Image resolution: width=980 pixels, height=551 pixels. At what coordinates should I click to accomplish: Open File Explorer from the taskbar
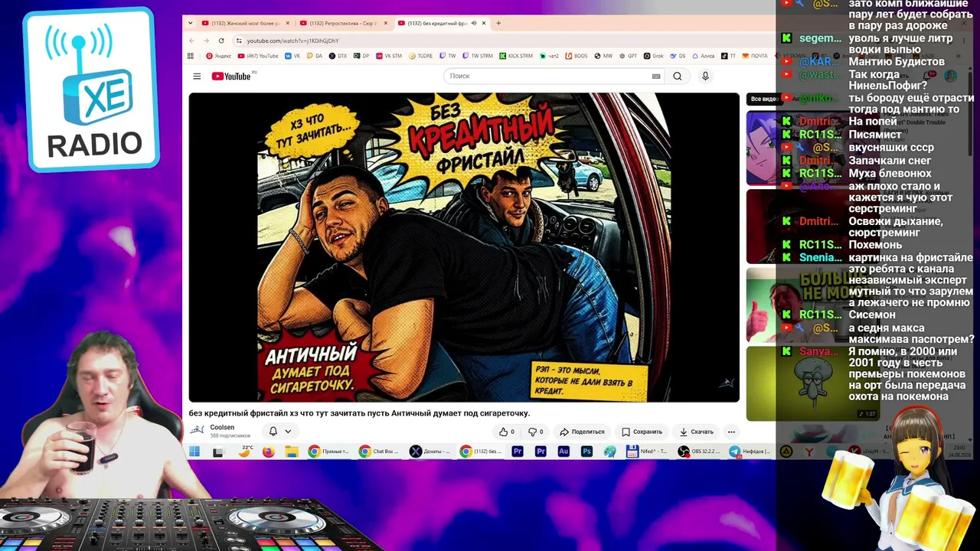(291, 452)
